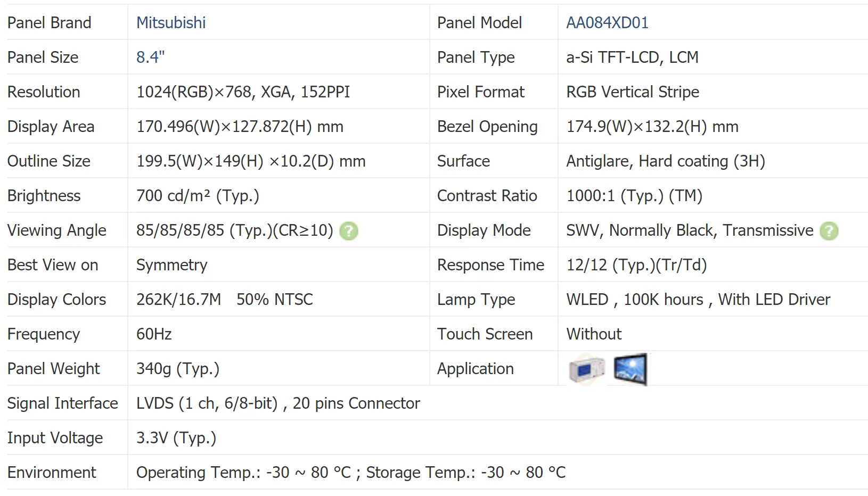Click the Signal Interface LVDS value
Screen dimensions: 868x496
coord(278,403)
